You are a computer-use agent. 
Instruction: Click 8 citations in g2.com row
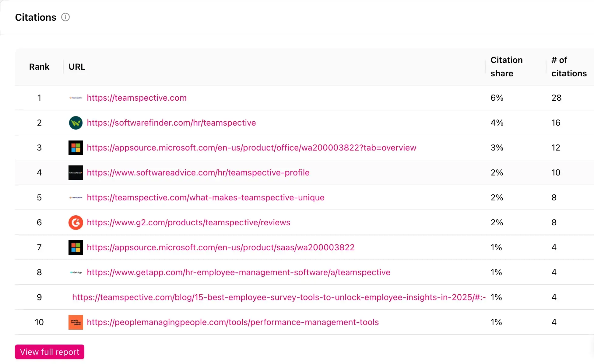[x=554, y=223]
